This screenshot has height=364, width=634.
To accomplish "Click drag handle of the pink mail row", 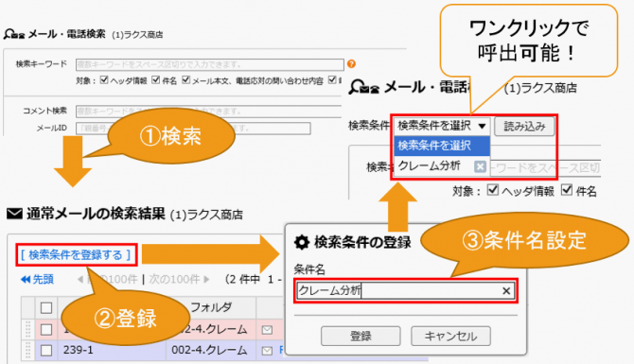I will point(27,329).
